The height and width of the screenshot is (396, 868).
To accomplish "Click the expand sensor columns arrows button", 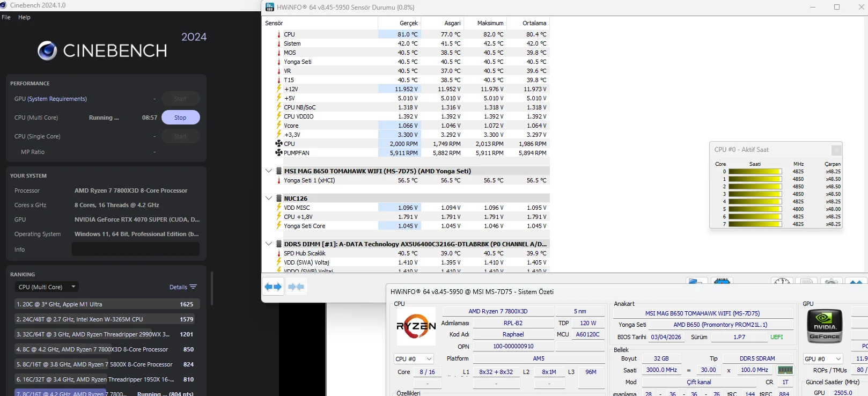I will 273,287.
